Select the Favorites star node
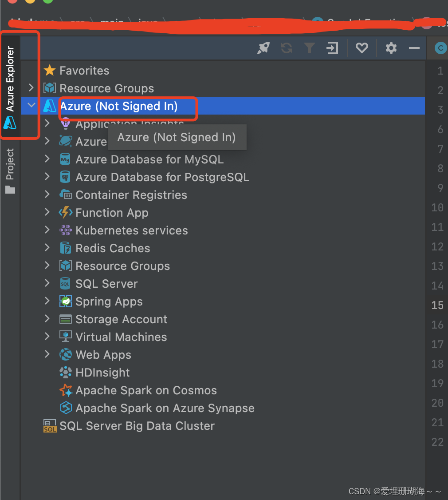 [x=76, y=71]
